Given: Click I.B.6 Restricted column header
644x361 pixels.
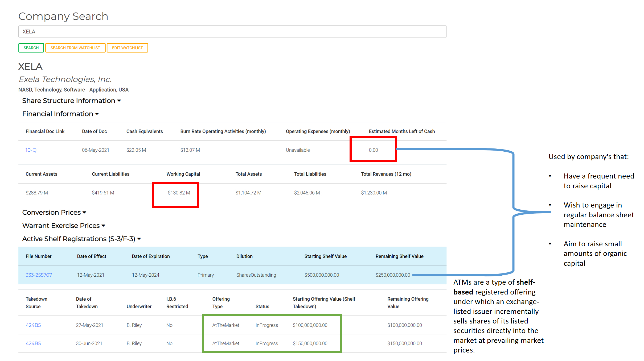Looking at the screenshot, I should (x=177, y=303).
